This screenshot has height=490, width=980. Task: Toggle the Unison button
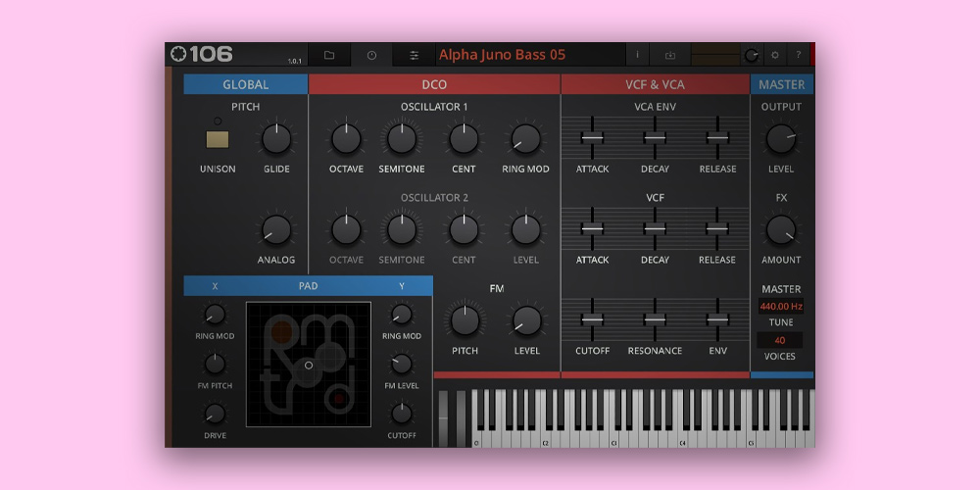click(218, 139)
